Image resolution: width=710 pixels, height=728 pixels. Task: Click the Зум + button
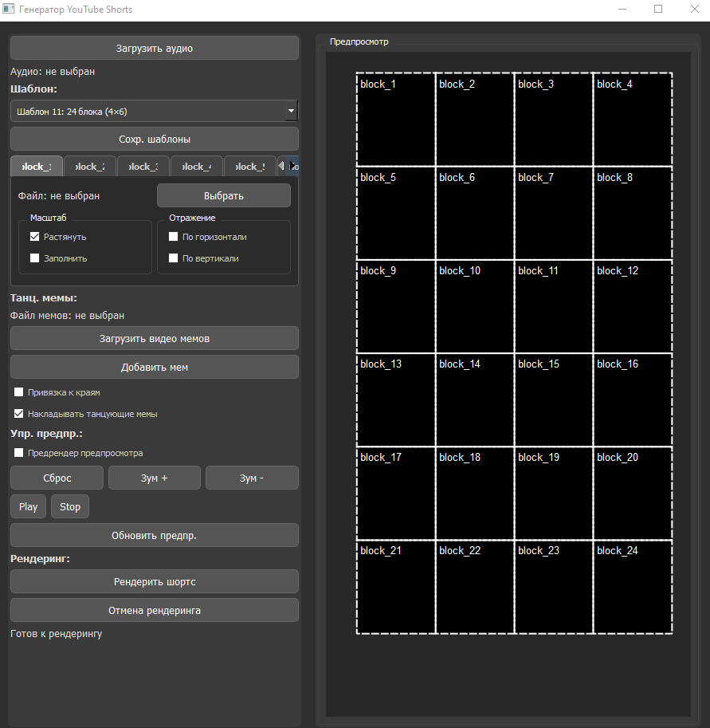(x=154, y=478)
